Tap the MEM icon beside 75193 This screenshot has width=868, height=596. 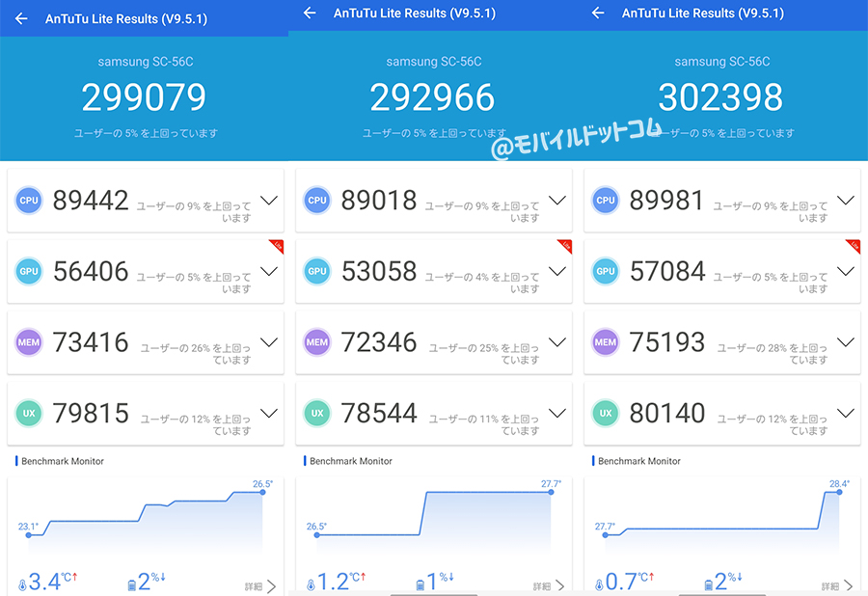coord(606,342)
